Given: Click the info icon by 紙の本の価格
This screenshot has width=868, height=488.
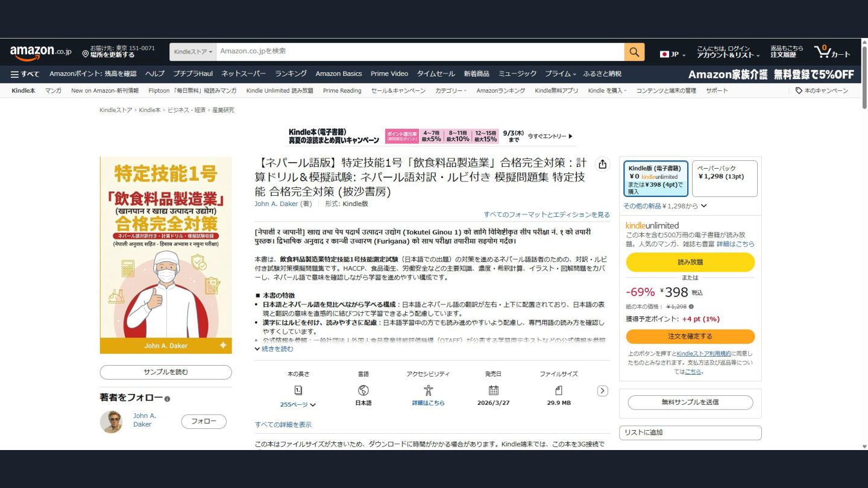Looking at the screenshot, I should coord(691,307).
